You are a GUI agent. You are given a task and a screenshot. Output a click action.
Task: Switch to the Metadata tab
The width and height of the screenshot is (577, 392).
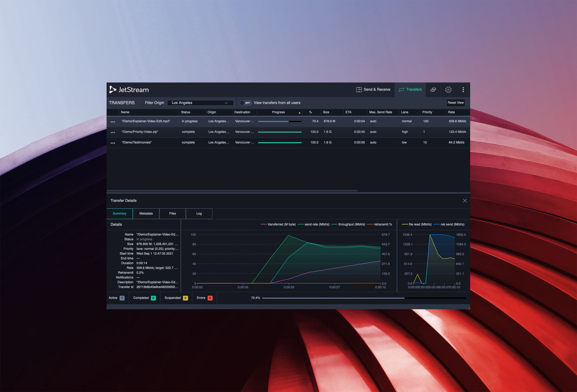146,214
